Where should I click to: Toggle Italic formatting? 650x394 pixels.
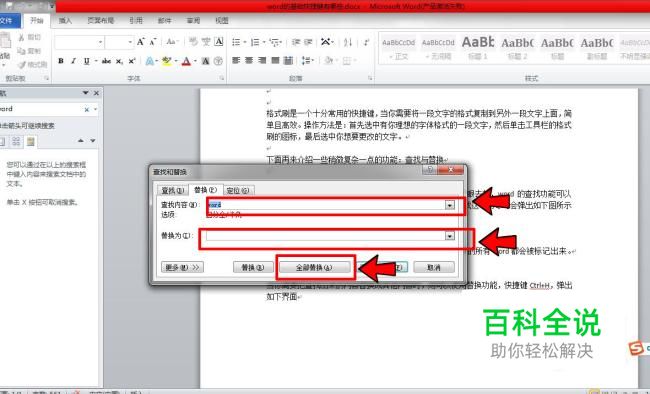click(73, 61)
